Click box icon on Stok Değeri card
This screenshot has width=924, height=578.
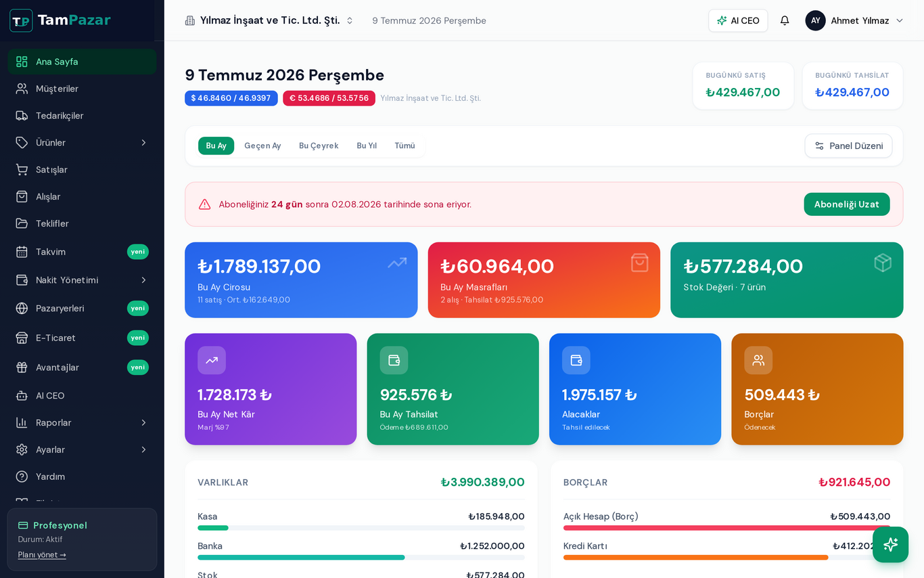tap(883, 263)
